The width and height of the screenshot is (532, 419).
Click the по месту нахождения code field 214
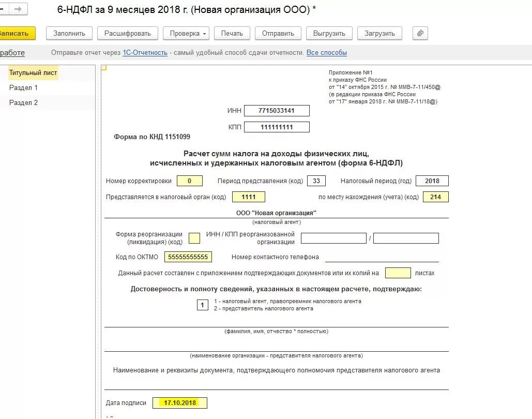click(x=436, y=197)
